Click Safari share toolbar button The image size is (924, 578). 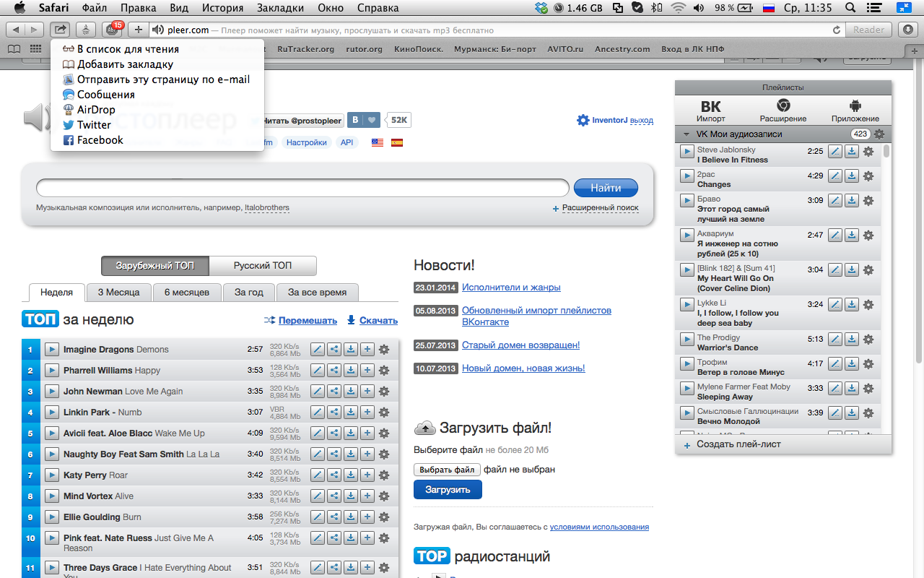click(60, 30)
